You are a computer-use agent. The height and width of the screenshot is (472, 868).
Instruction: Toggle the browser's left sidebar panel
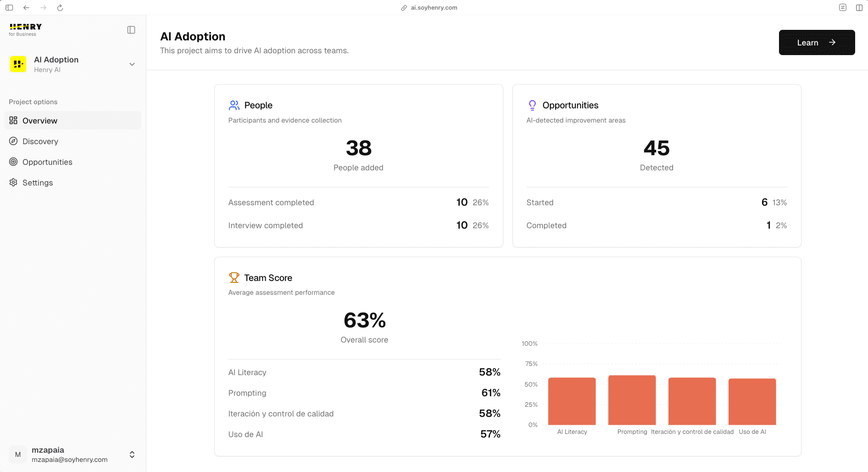[9, 7]
